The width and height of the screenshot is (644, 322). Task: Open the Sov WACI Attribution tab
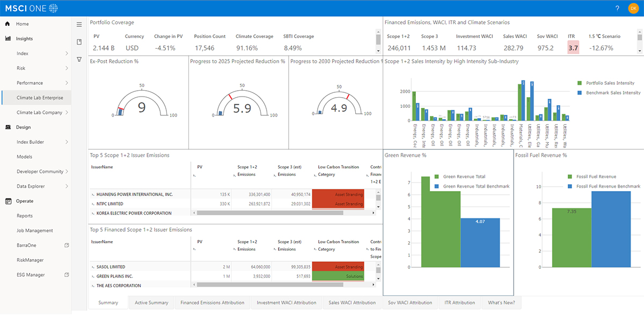pyautogui.click(x=410, y=303)
